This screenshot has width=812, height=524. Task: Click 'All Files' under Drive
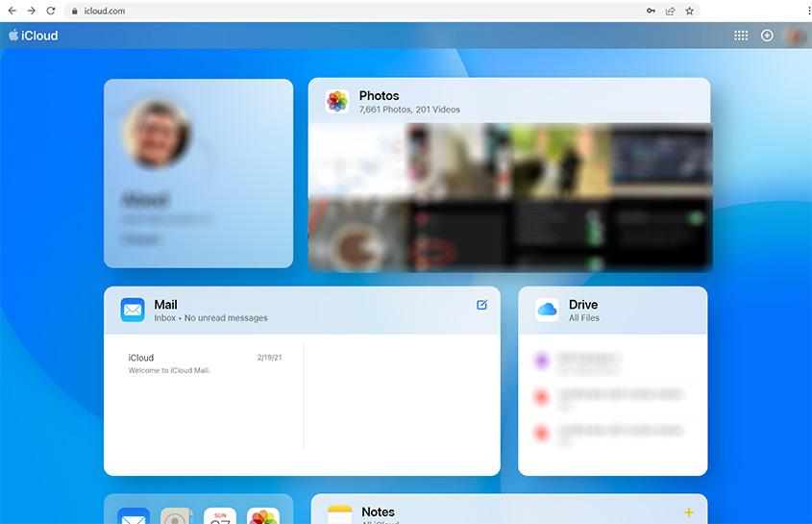click(x=584, y=317)
